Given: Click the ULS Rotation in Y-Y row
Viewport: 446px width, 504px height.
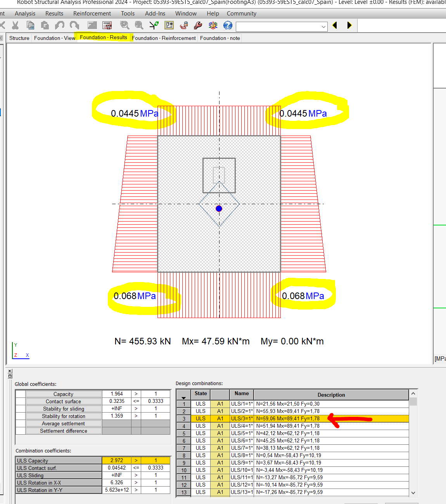Looking at the screenshot, I should pyautogui.click(x=93, y=490).
